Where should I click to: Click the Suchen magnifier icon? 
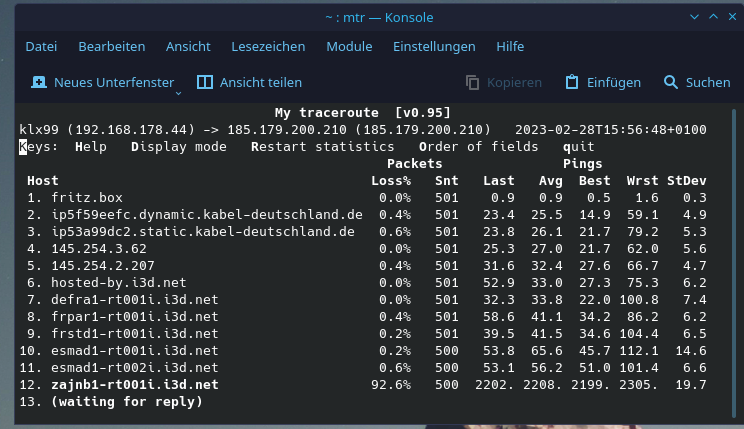click(670, 83)
